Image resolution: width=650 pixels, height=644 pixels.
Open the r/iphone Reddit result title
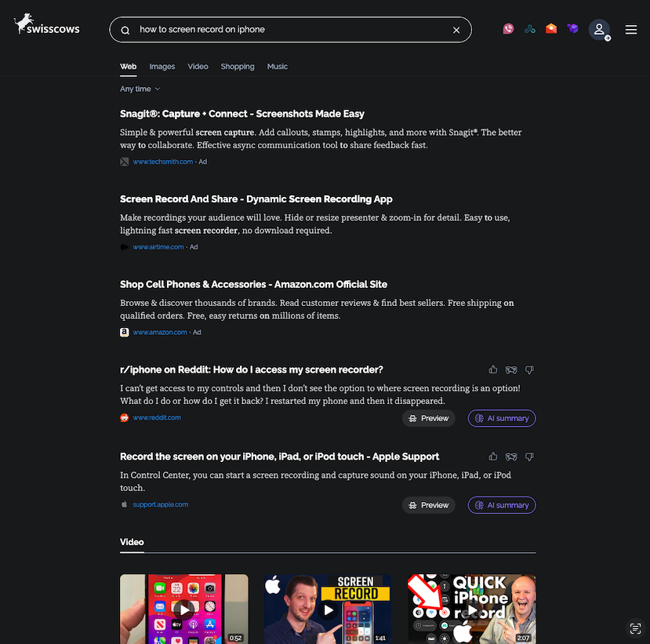pyautogui.click(x=251, y=369)
